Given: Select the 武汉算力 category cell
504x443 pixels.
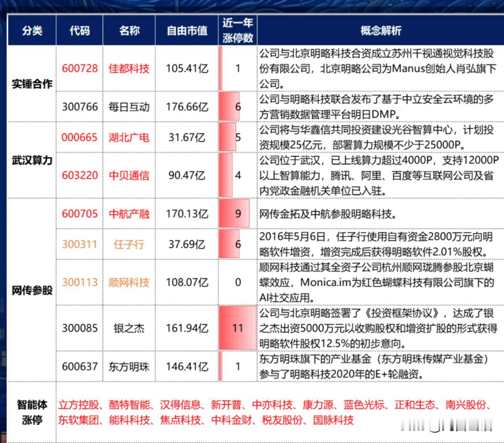Looking at the screenshot, I should (32, 160).
